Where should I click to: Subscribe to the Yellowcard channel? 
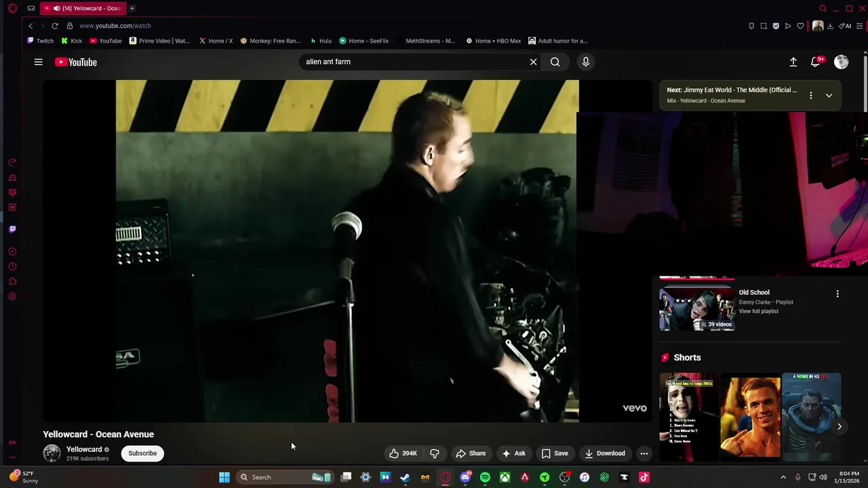pos(142,453)
